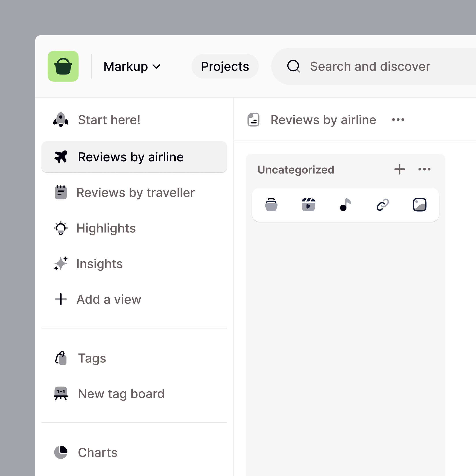Click the sparkle Insights icon
The image size is (476, 476).
click(x=61, y=264)
